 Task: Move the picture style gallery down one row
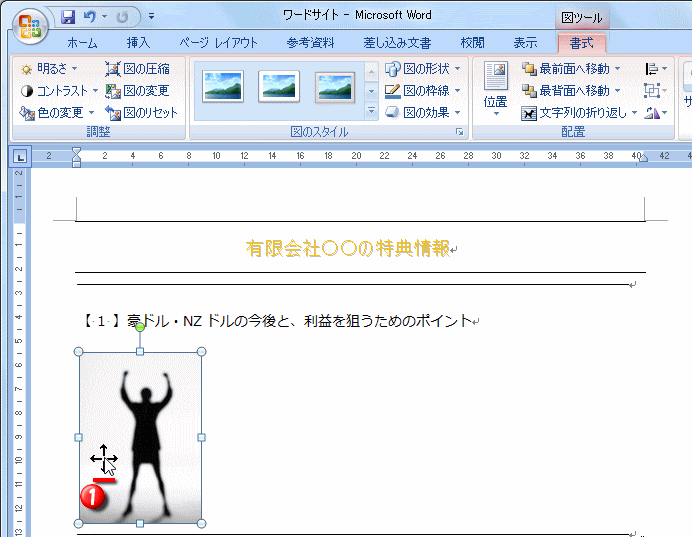coord(372,91)
